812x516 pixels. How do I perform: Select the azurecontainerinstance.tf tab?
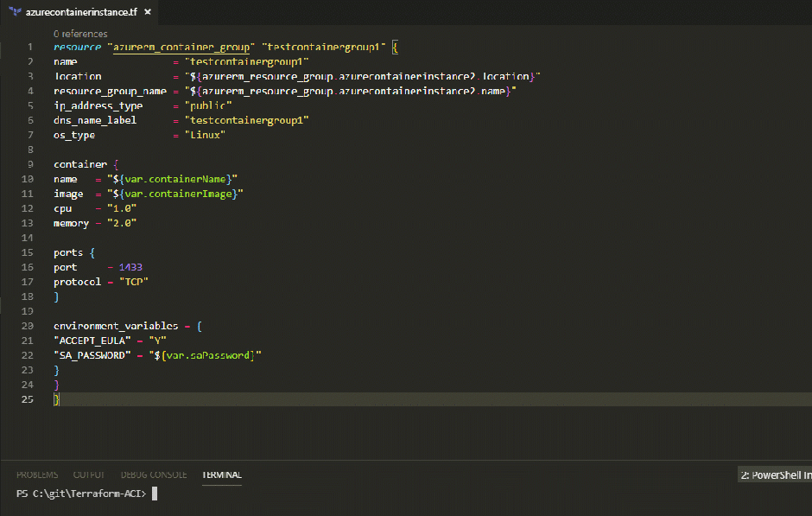[81, 13]
